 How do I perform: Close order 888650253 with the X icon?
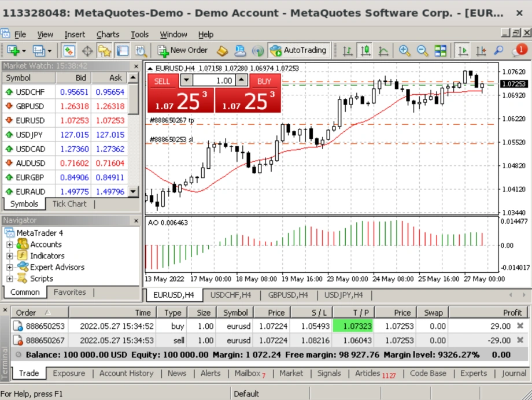(520, 326)
